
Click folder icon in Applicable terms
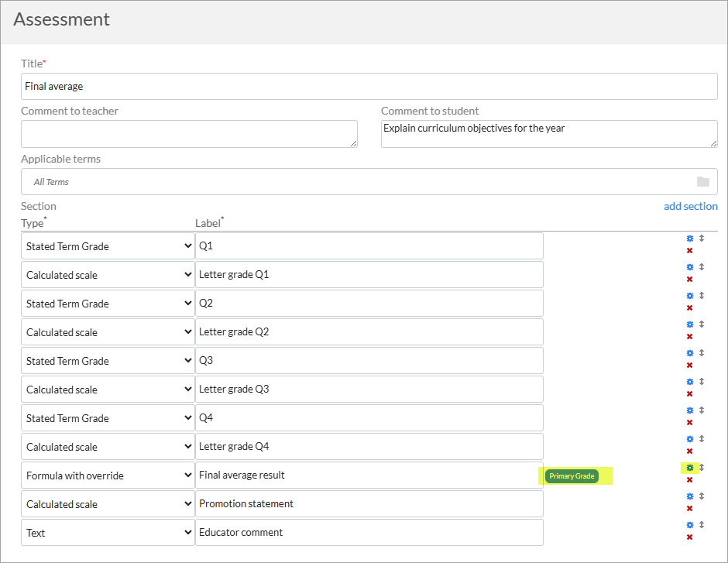703,181
